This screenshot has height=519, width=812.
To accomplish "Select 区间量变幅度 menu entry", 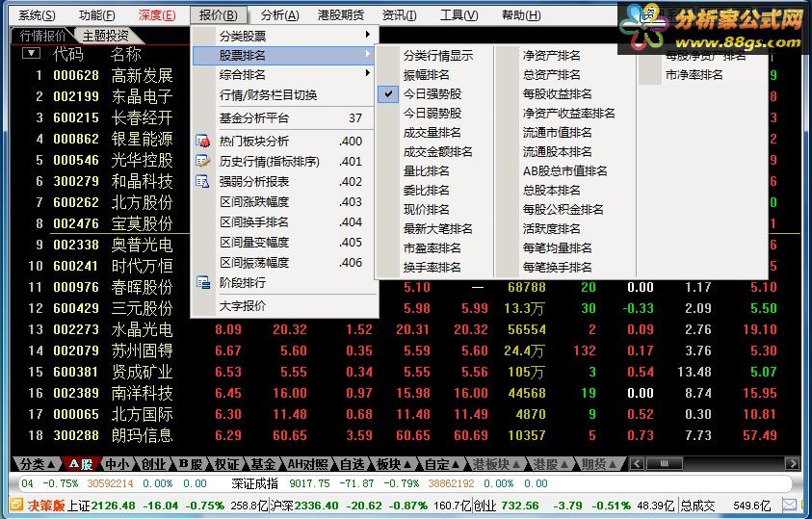I will pos(284,242).
